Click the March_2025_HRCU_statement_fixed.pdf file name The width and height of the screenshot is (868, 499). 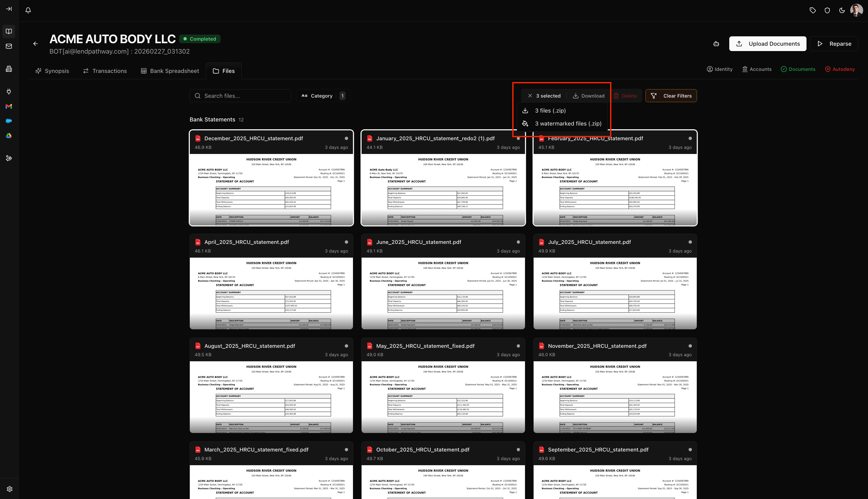click(x=256, y=450)
